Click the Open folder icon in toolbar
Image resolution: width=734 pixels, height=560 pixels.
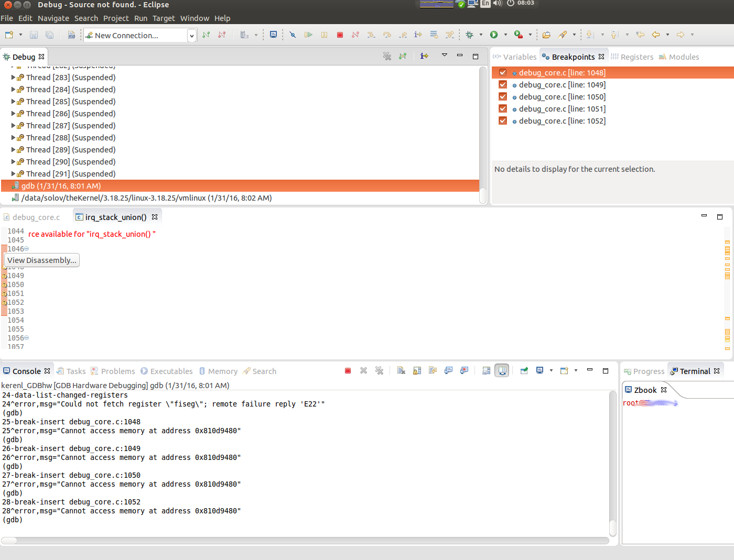tap(546, 35)
